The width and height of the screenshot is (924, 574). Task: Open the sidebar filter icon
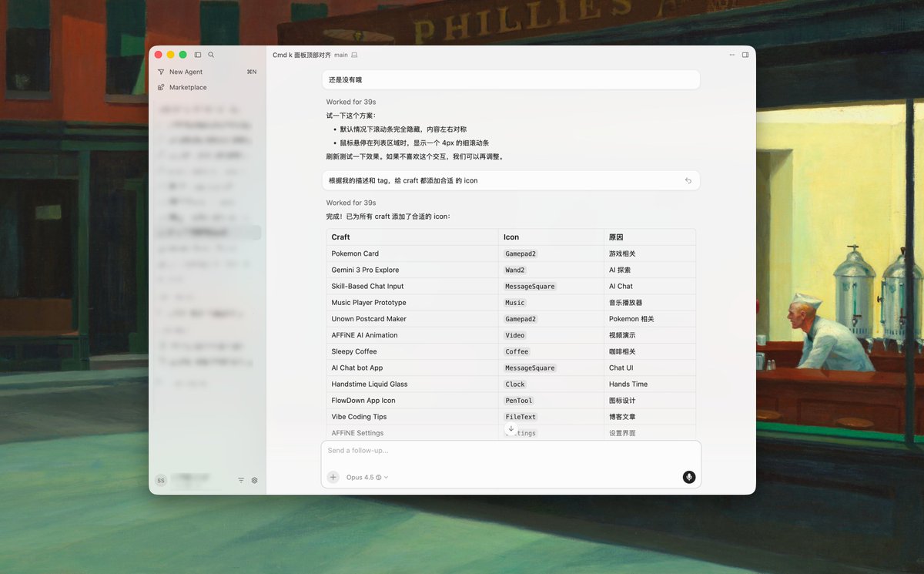(x=241, y=480)
